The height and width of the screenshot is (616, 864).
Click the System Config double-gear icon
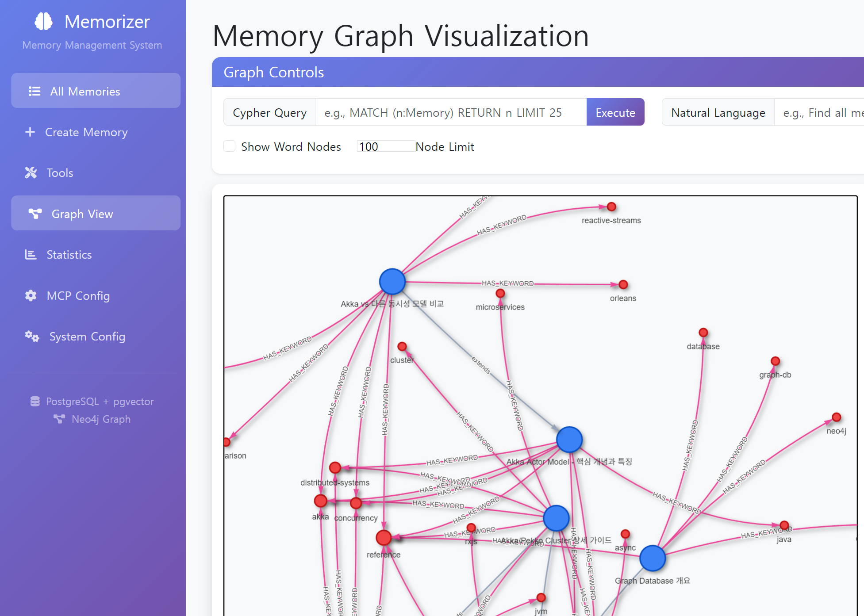tap(32, 336)
